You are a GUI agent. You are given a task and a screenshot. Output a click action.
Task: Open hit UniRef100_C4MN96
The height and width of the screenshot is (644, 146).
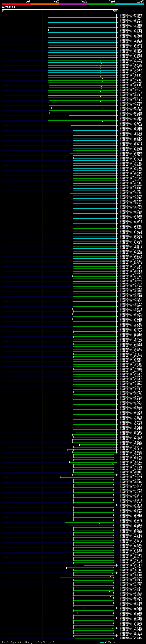[131, 30]
